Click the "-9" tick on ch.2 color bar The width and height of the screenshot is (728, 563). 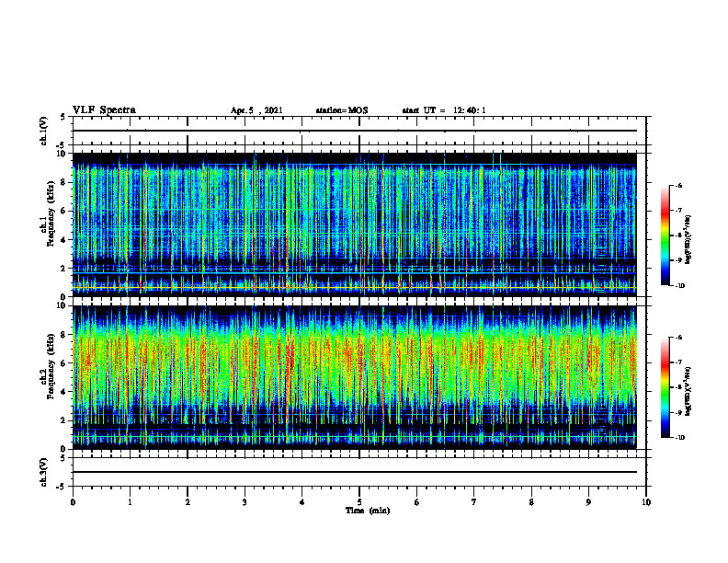click(677, 412)
